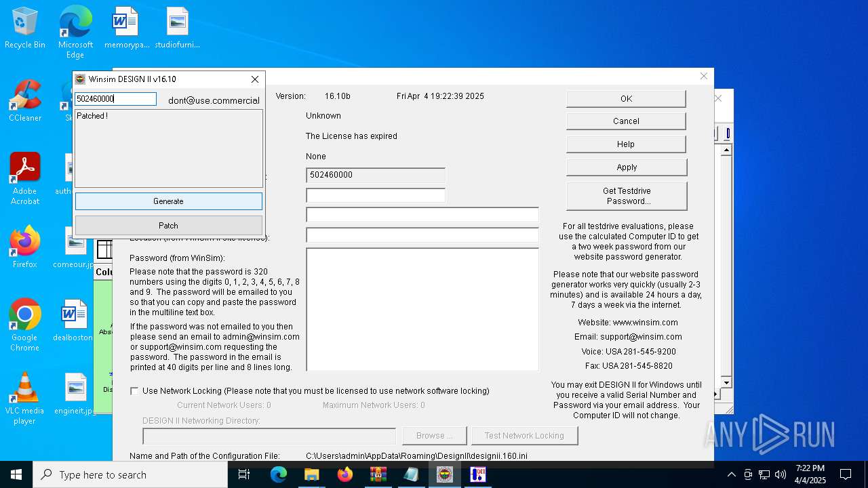Click the disabled Browse button
The width and height of the screenshot is (868, 488).
tap(433, 436)
